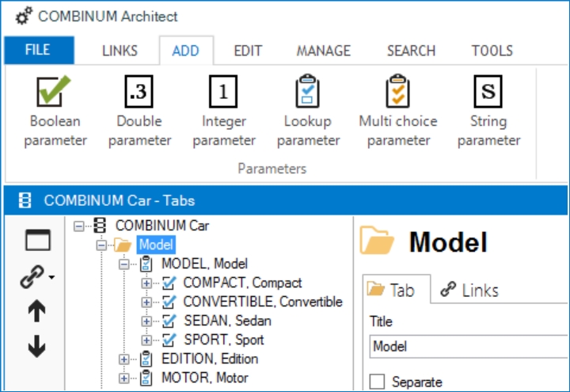Add a Multi choice parameter
The height and width of the screenshot is (392, 570).
(x=398, y=112)
